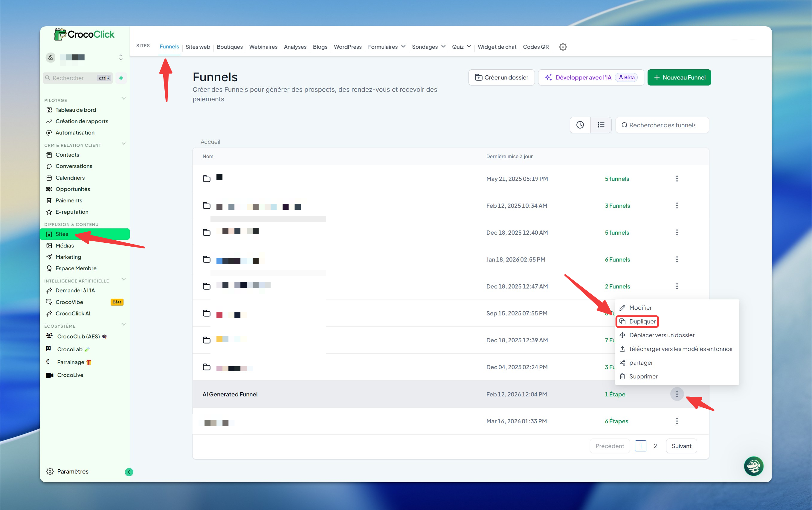The image size is (812, 510).
Task: Switch to the Sites web tab
Action: [198, 47]
